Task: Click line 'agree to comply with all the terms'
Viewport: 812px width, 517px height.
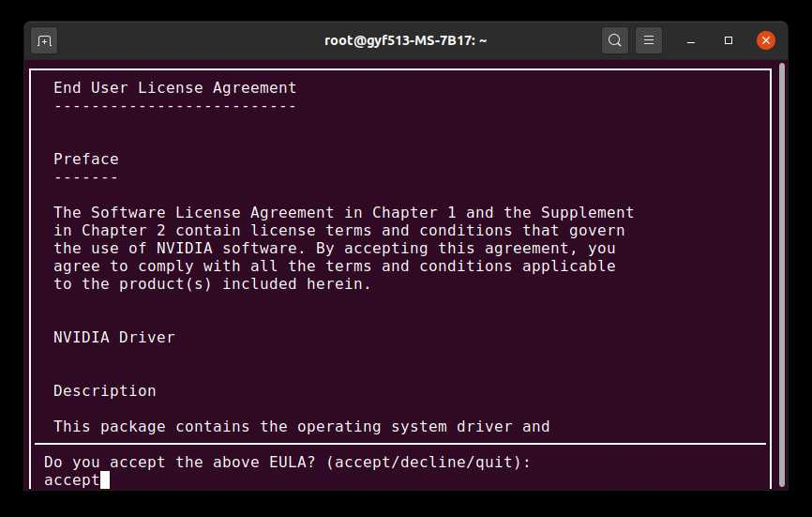Action: coord(335,266)
